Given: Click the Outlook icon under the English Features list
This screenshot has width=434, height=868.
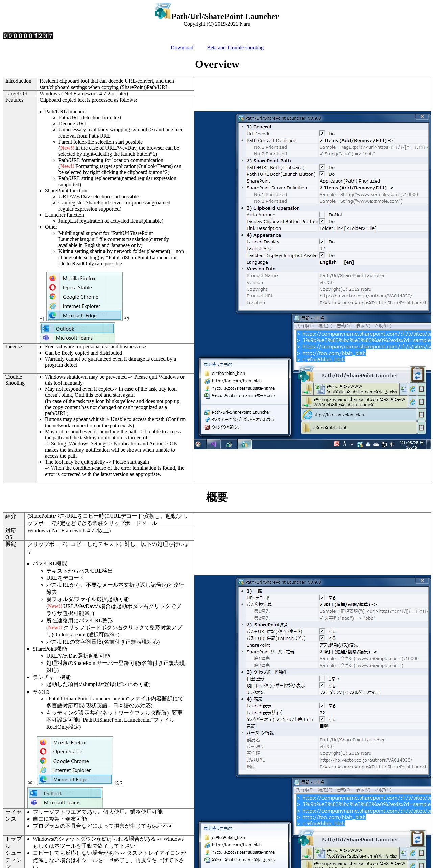Looking at the screenshot, I should pyautogui.click(x=46, y=329).
